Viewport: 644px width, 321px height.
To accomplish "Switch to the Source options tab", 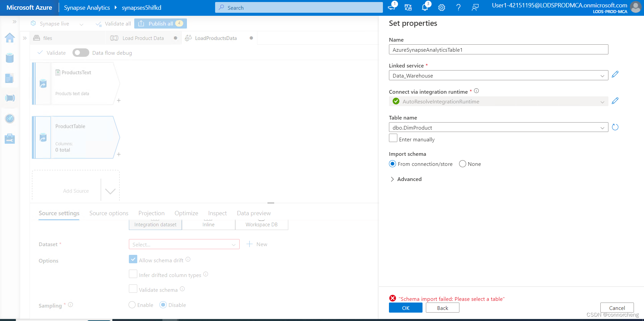I will point(109,213).
